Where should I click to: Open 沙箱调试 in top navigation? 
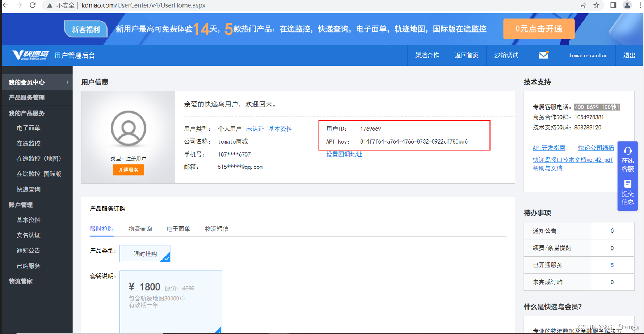(x=506, y=55)
